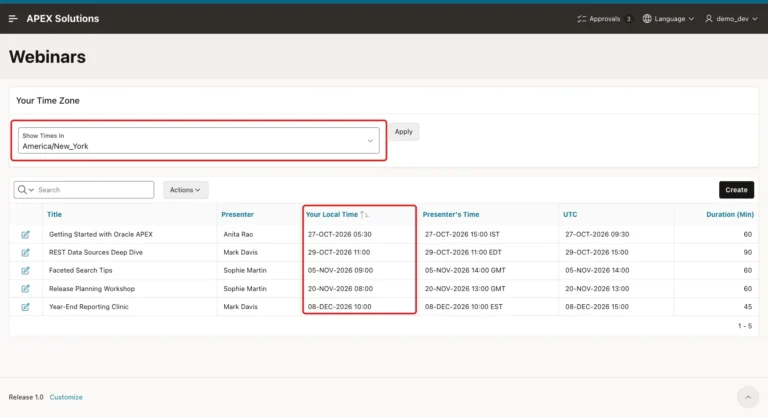Open the search magnifier column selector
This screenshot has width=768, height=417.
25,190
